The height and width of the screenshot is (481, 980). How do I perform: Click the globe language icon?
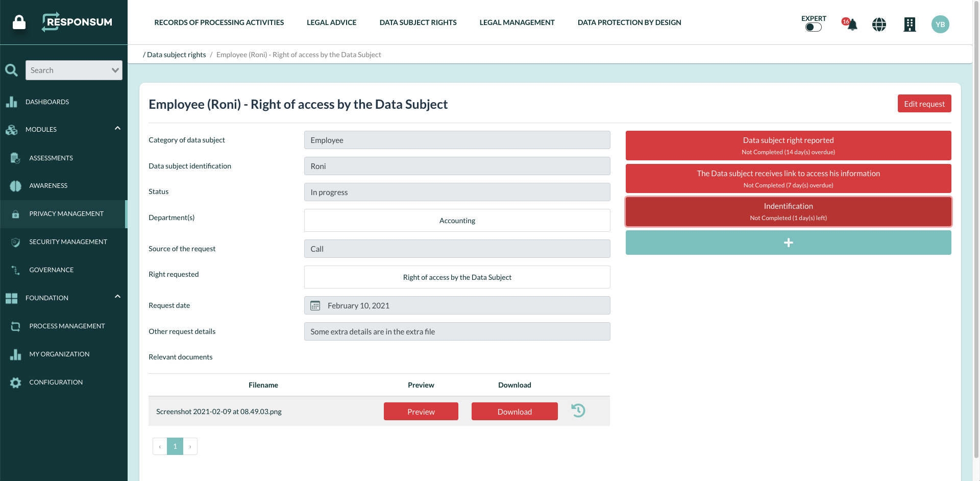pyautogui.click(x=879, y=25)
